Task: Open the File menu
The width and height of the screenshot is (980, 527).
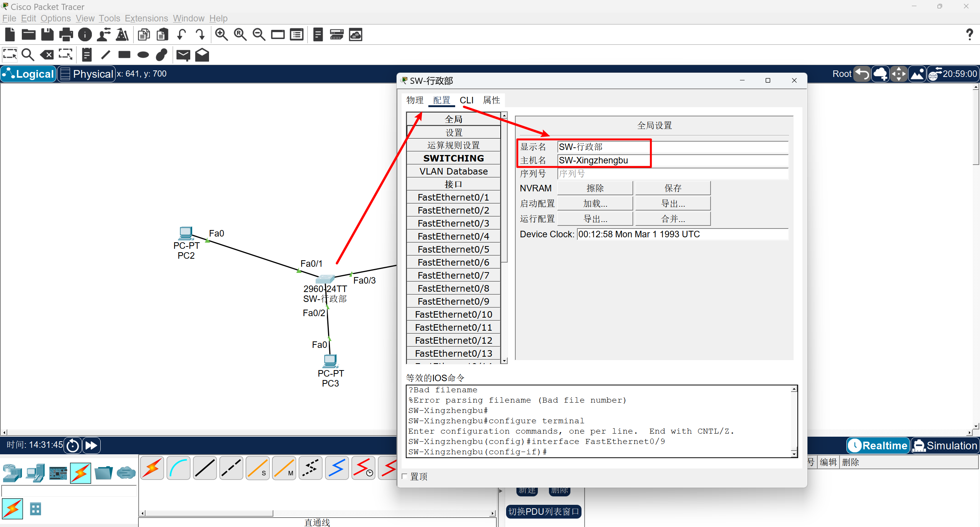Action: (9, 18)
